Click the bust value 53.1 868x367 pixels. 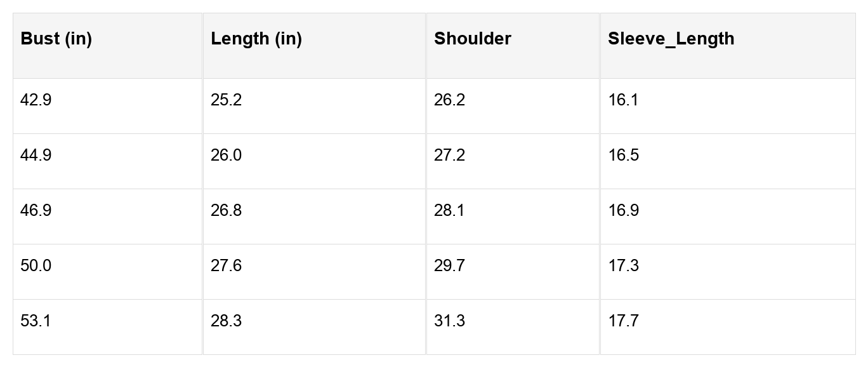(x=36, y=321)
